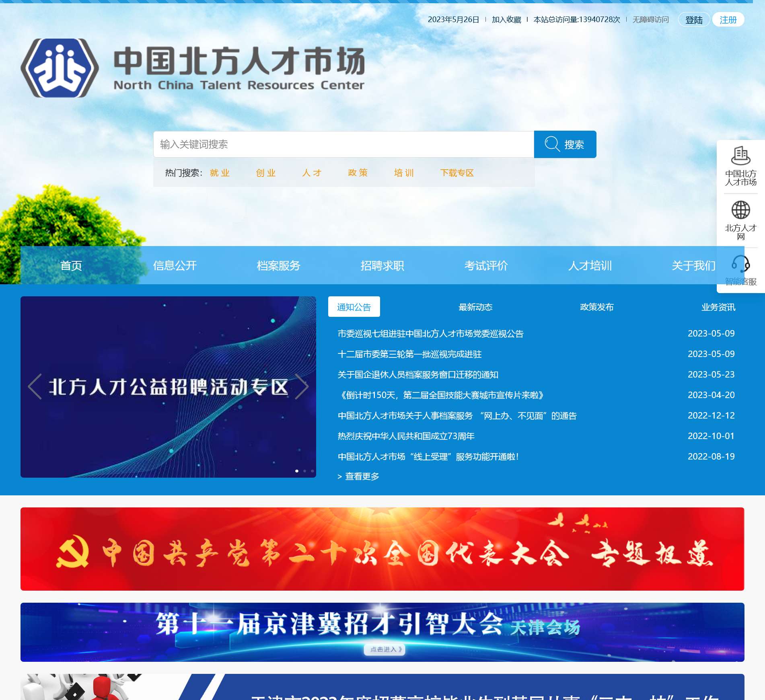765x700 pixels.
Task: Select the first carousel indicator dot
Action: point(297,471)
